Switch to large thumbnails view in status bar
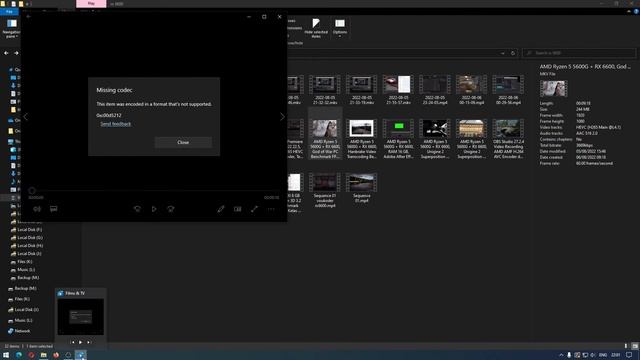640x360 pixels. (635, 346)
